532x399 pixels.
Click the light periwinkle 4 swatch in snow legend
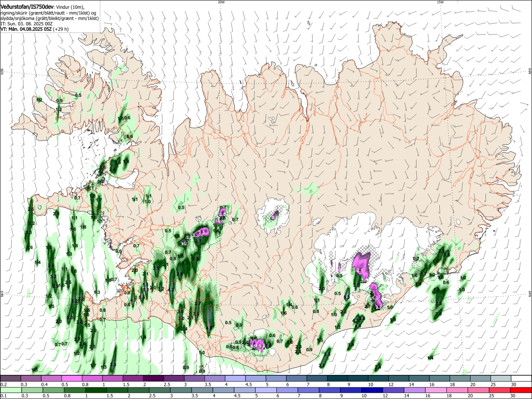[x=235, y=378]
